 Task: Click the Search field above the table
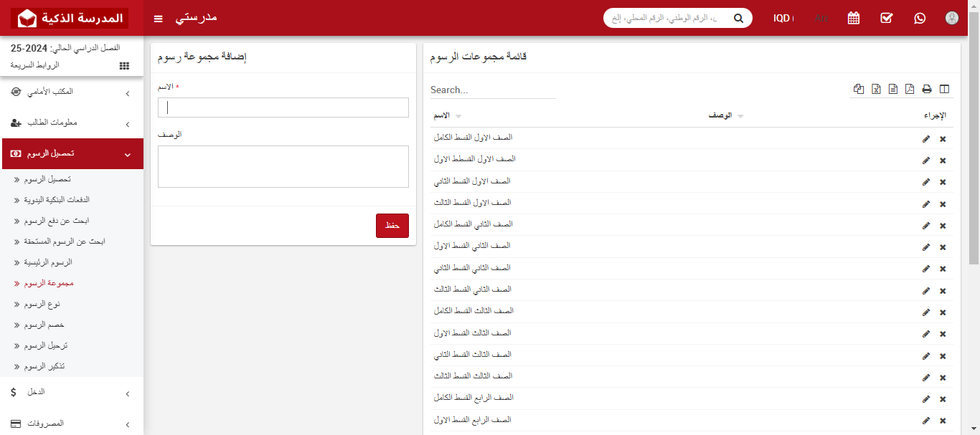(x=493, y=89)
